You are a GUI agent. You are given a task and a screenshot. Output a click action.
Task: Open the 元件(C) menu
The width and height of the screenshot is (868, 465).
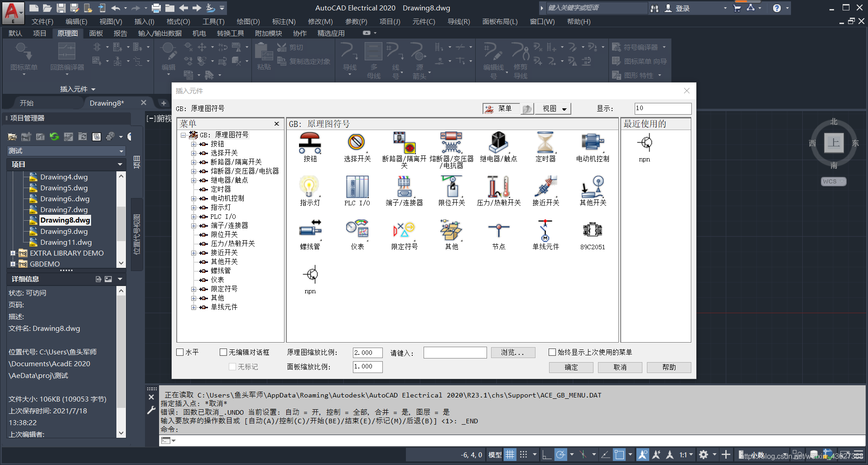click(424, 21)
